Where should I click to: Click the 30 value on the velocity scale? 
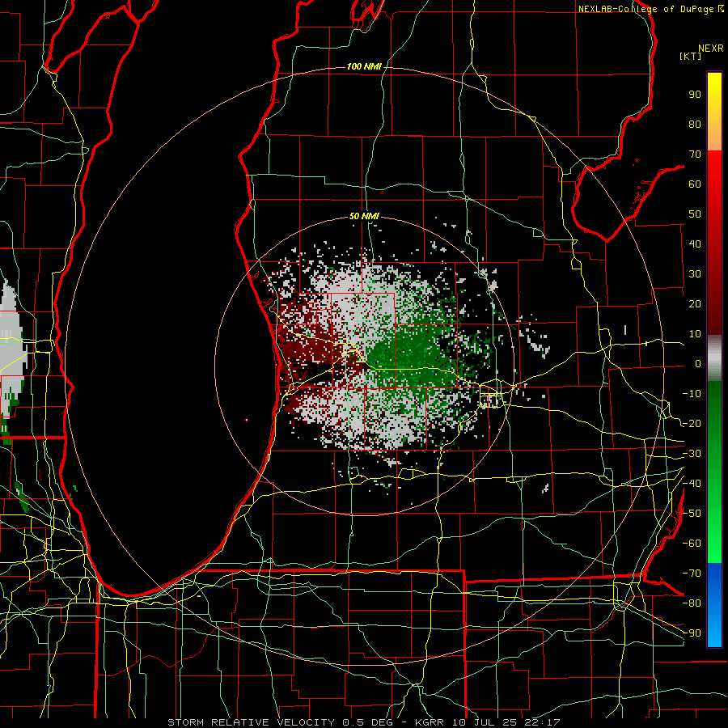[x=695, y=274]
